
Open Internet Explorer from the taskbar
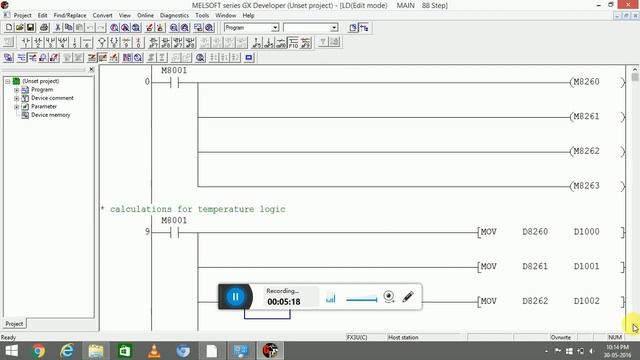67,351
